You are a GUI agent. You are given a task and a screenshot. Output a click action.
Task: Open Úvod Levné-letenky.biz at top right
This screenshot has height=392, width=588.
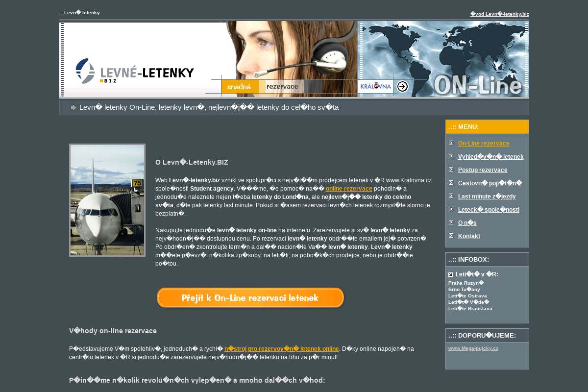[501, 14]
